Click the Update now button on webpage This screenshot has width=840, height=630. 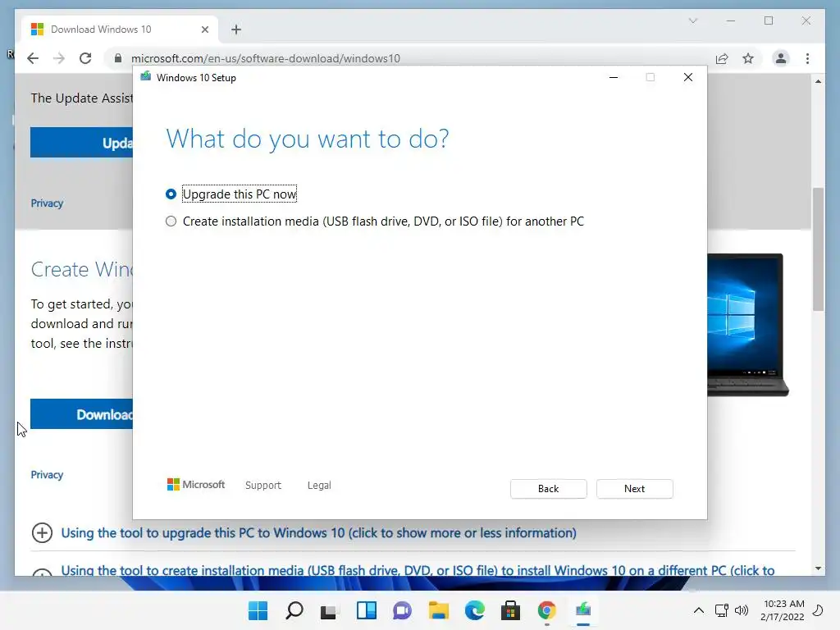[x=81, y=143]
